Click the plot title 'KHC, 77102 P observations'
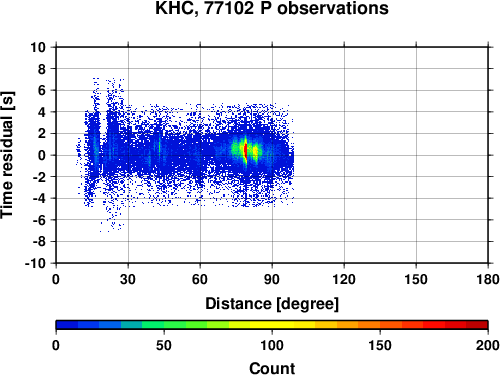500x375 pixels. 272,8
